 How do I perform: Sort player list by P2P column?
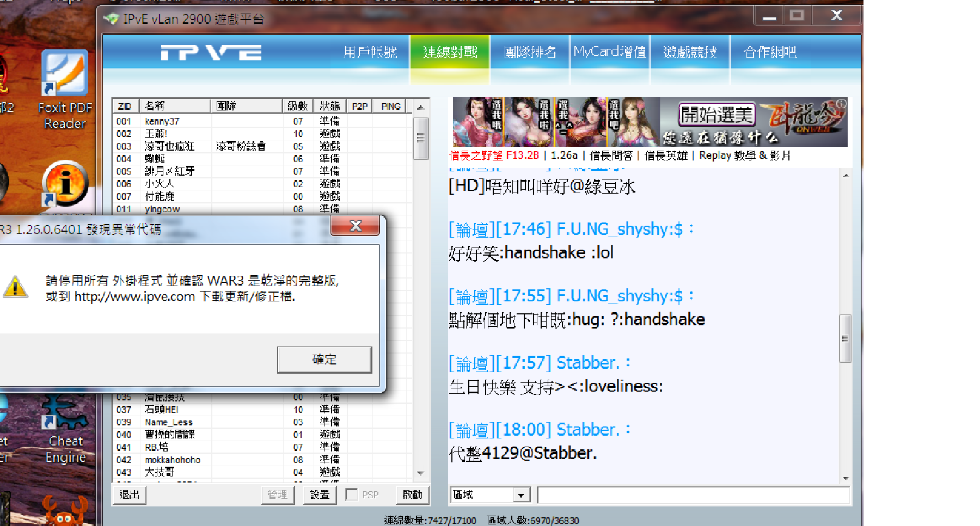tap(359, 106)
